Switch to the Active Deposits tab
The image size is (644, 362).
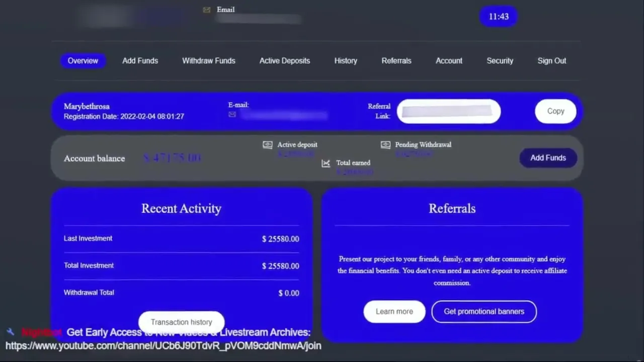click(285, 61)
